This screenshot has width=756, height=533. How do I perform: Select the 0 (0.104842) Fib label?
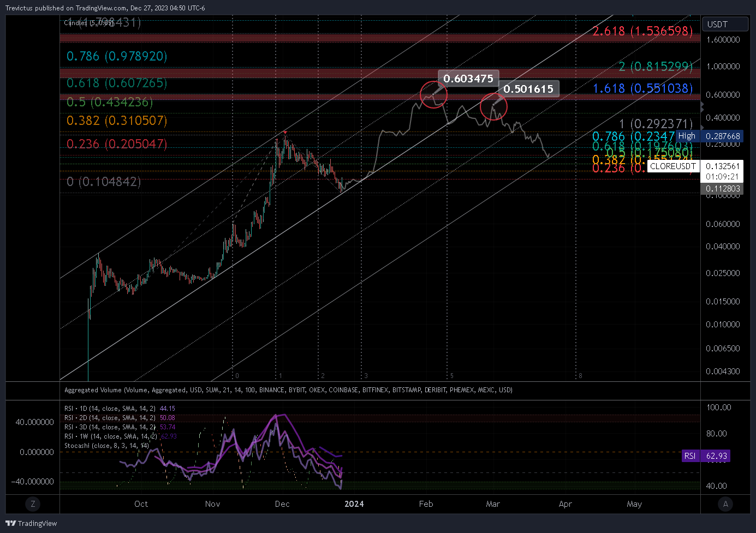[104, 182]
